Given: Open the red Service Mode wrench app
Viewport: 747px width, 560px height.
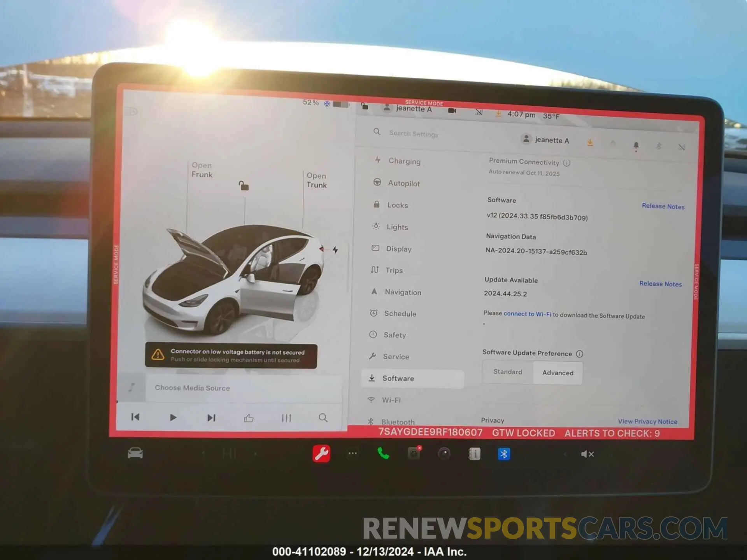Looking at the screenshot, I should (x=321, y=453).
